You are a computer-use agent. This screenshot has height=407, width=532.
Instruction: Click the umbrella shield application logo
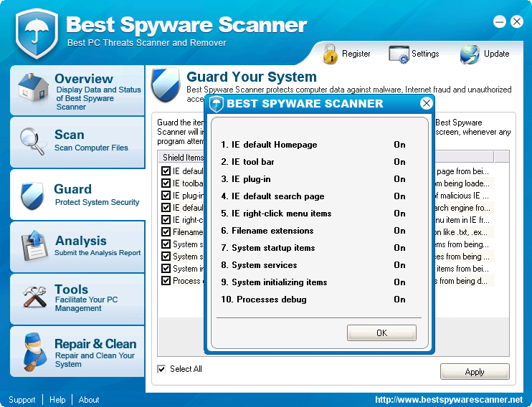[37, 33]
